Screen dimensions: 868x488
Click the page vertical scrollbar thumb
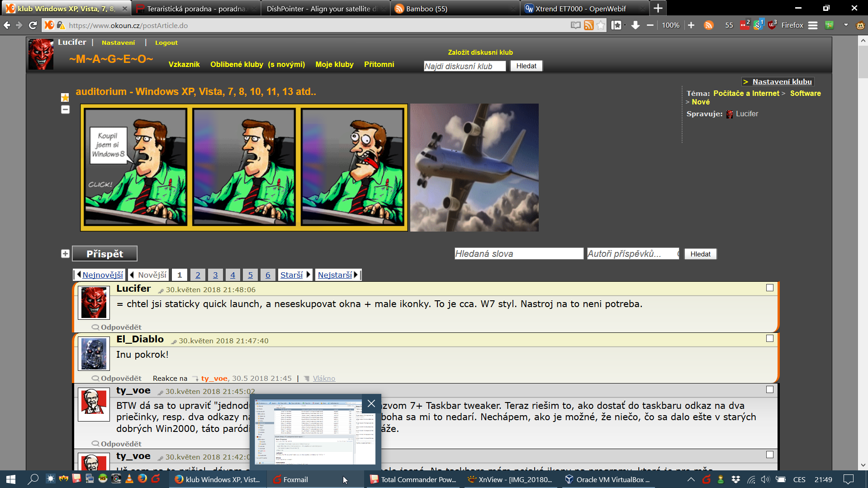863,62
